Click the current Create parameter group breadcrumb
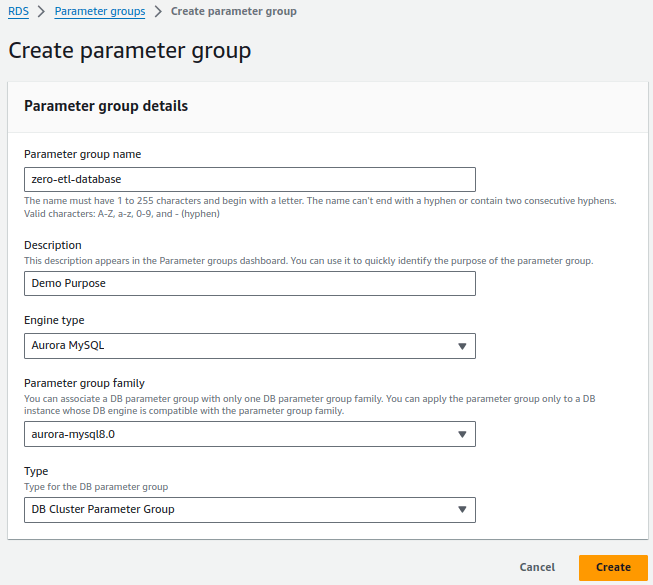 click(233, 11)
